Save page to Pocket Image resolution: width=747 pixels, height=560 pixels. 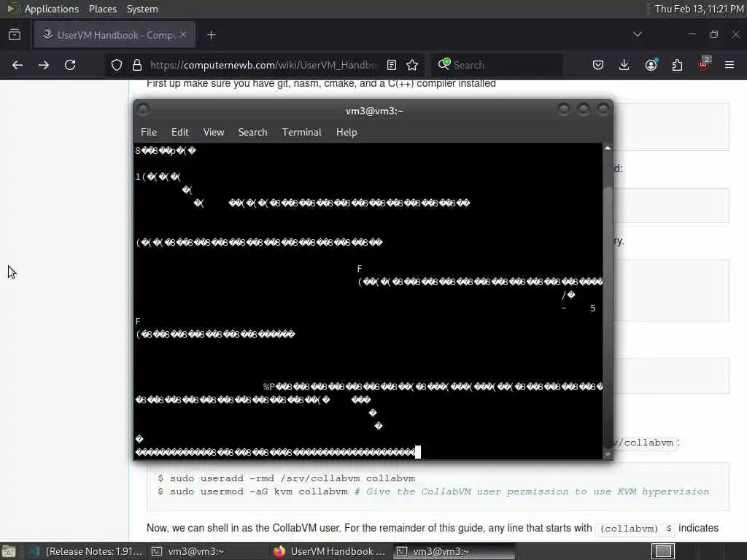tap(598, 65)
